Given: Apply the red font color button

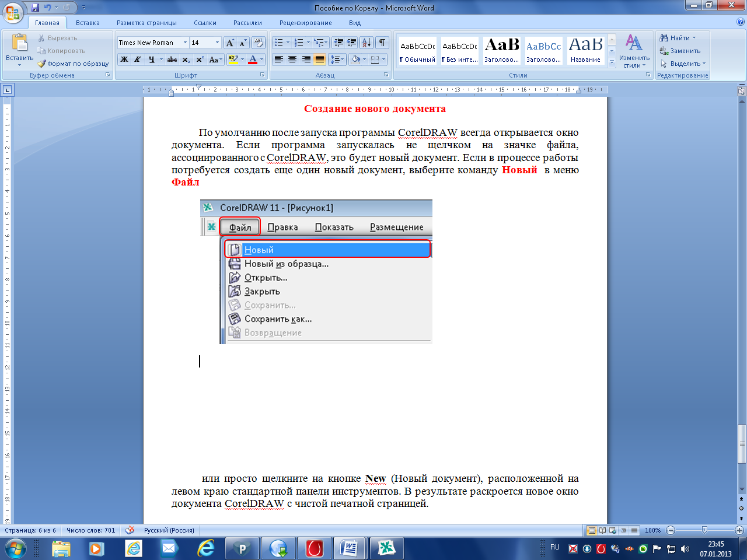Looking at the screenshot, I should [253, 60].
